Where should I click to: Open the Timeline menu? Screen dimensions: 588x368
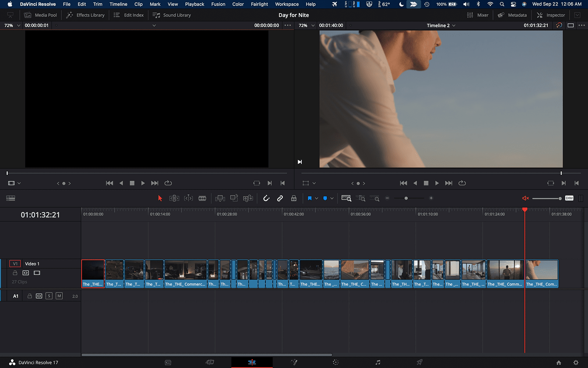pos(118,4)
